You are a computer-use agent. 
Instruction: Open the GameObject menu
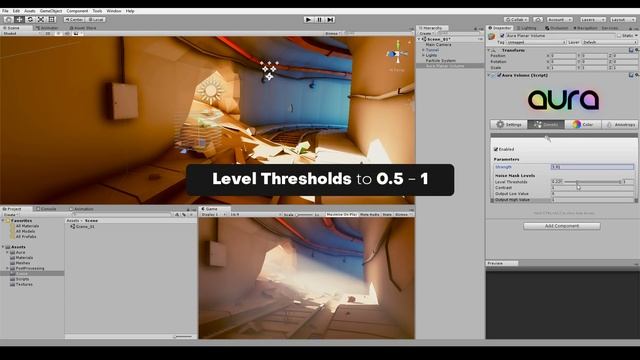click(x=51, y=11)
